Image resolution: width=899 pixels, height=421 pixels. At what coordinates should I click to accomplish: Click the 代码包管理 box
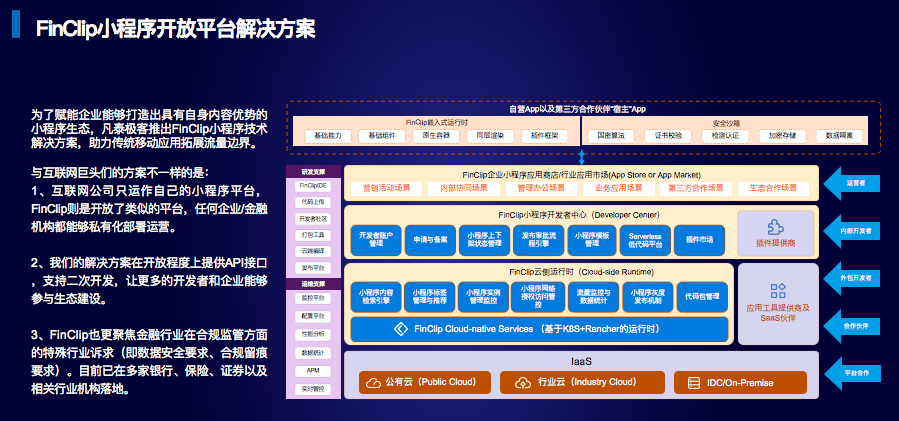tap(702, 297)
